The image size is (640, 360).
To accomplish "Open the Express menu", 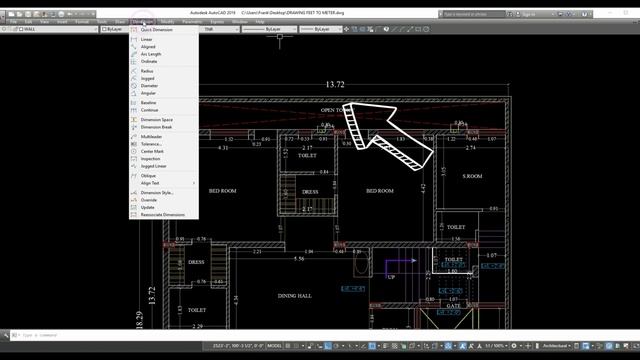I will tap(217, 22).
